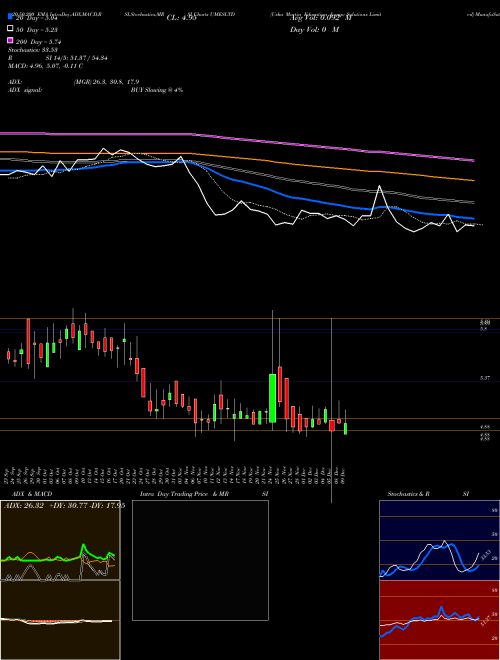The height and width of the screenshot is (660, 500).
Task: Click the tall green candle in late November
Action: [x=273, y=398]
